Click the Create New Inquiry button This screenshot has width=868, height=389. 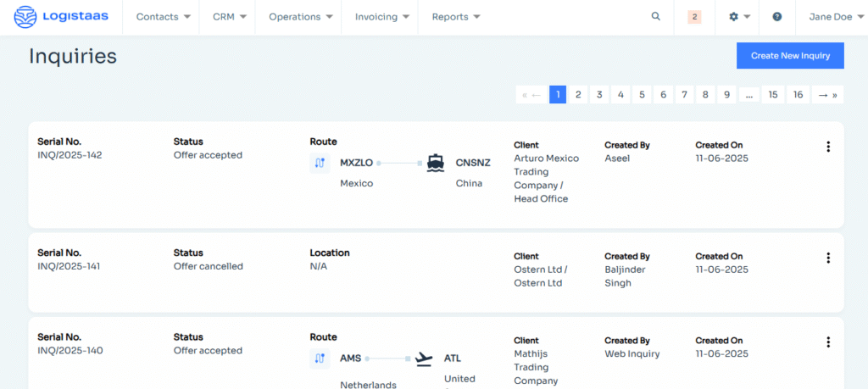[790, 56]
